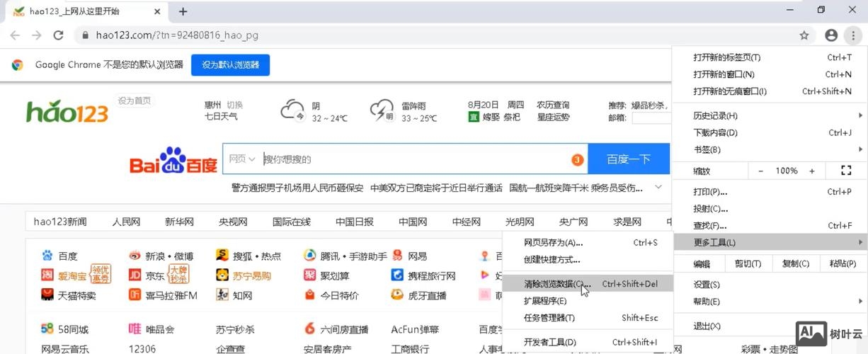Click the hao123 logo
The height and width of the screenshot is (354, 868).
(x=67, y=113)
